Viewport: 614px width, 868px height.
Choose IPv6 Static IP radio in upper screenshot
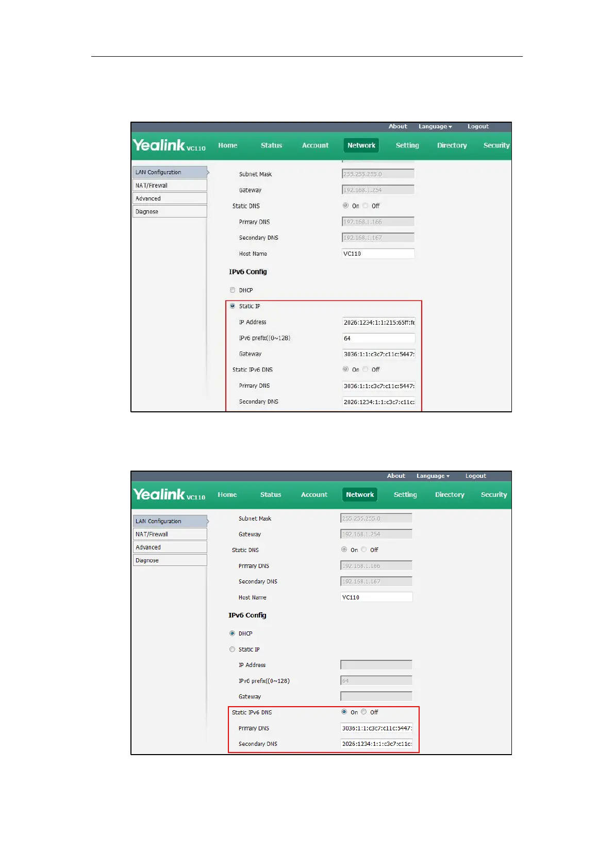pyautogui.click(x=233, y=306)
